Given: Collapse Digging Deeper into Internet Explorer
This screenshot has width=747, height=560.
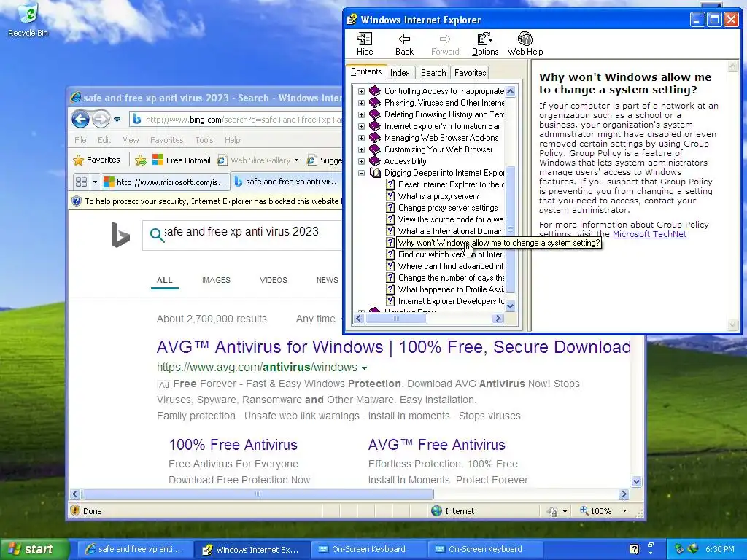Looking at the screenshot, I should 361,173.
